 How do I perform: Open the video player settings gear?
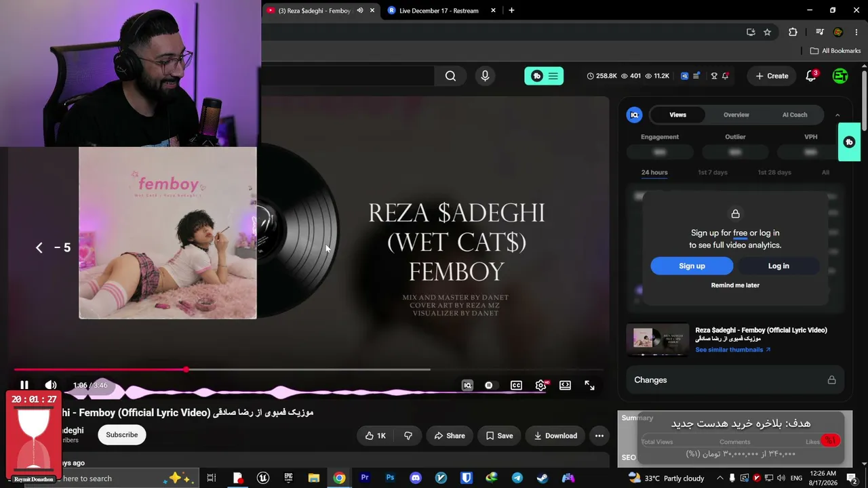pyautogui.click(x=540, y=385)
